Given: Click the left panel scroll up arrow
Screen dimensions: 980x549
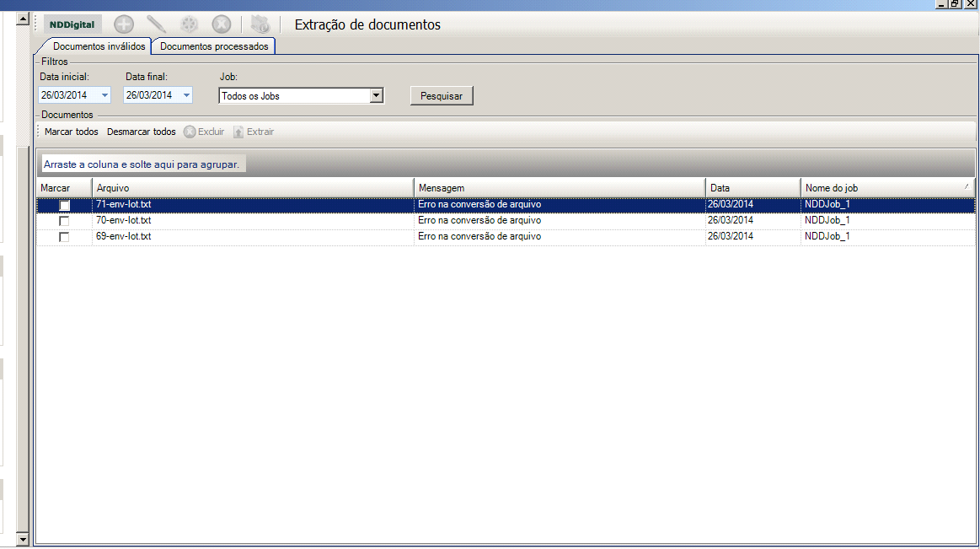Looking at the screenshot, I should (x=23, y=19).
